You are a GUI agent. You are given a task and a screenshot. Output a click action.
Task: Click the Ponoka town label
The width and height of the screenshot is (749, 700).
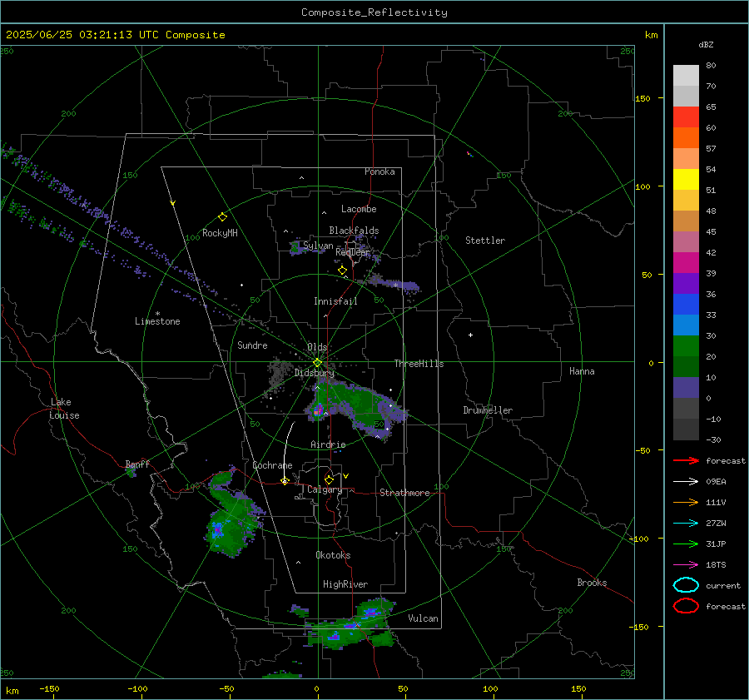click(379, 171)
